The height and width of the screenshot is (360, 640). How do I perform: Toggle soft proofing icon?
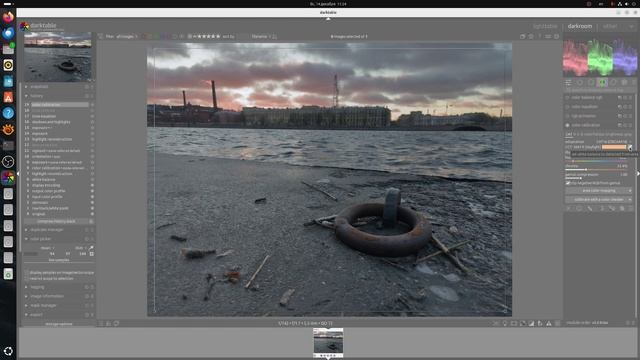point(540,323)
